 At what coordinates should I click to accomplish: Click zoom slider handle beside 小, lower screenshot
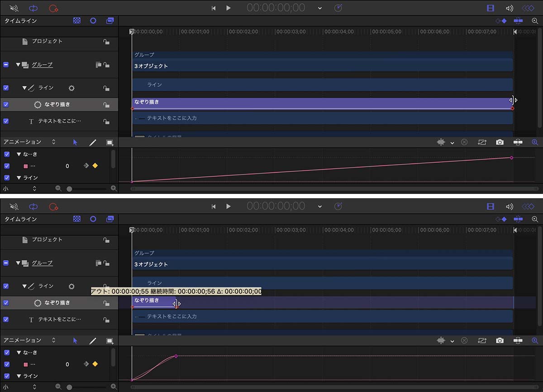pos(69,387)
